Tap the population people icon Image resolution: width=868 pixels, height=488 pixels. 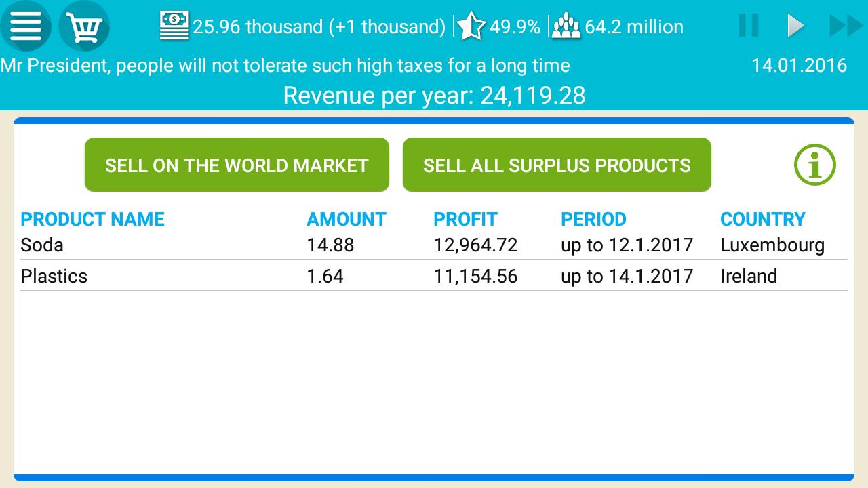coord(566,26)
